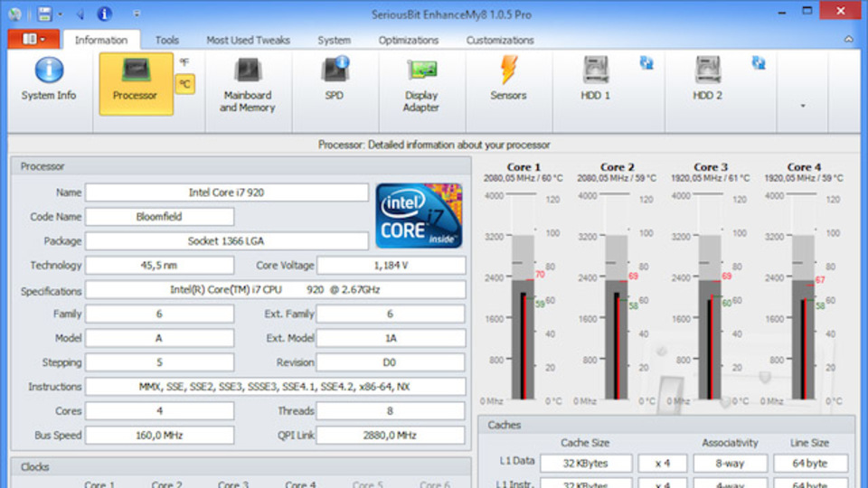Click the Cores field showing 4
Viewport: 868px width, 488px height.
(x=159, y=411)
